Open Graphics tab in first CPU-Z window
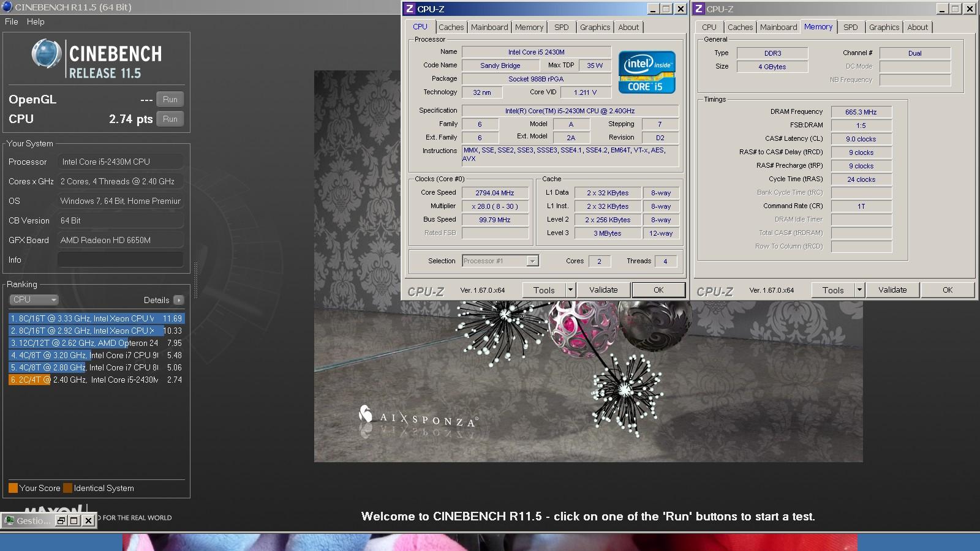 point(595,27)
